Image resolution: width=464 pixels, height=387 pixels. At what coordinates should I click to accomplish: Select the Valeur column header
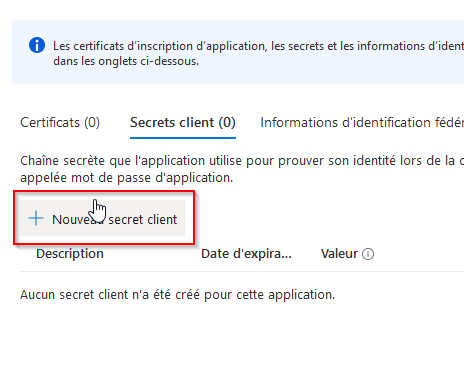coord(339,254)
